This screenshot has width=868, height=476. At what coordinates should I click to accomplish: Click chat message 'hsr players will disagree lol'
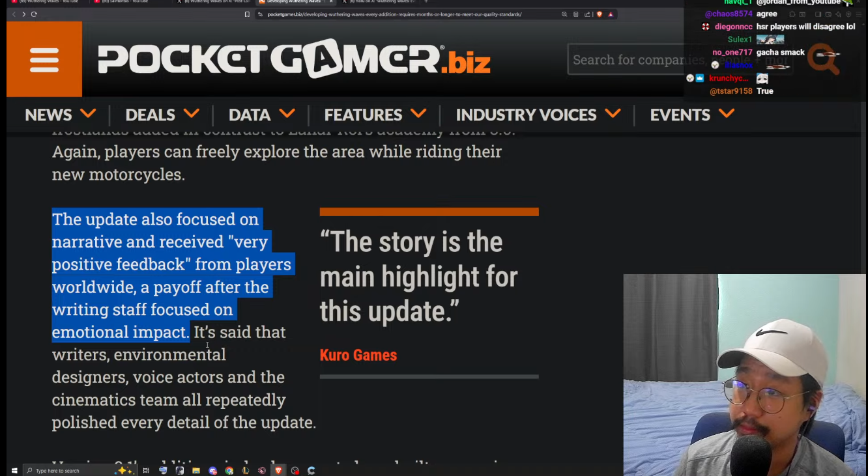point(805,27)
